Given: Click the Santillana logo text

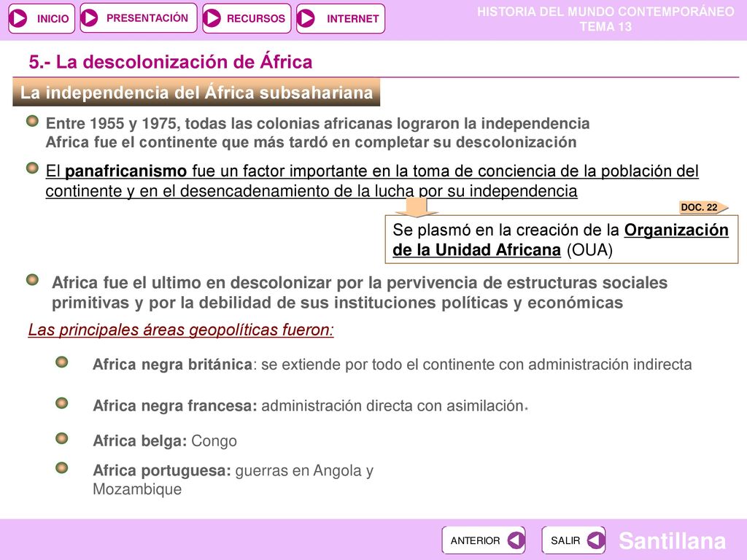Looking at the screenshot, I should point(672,541).
